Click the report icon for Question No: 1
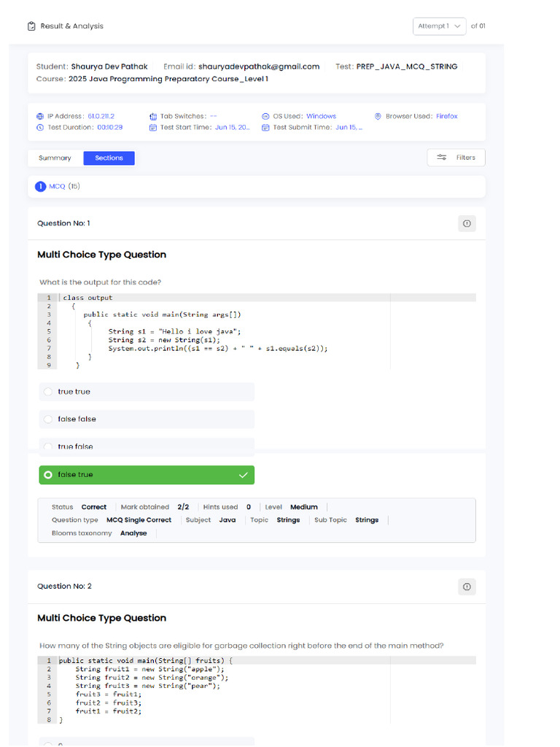560x747 pixels. (x=467, y=223)
